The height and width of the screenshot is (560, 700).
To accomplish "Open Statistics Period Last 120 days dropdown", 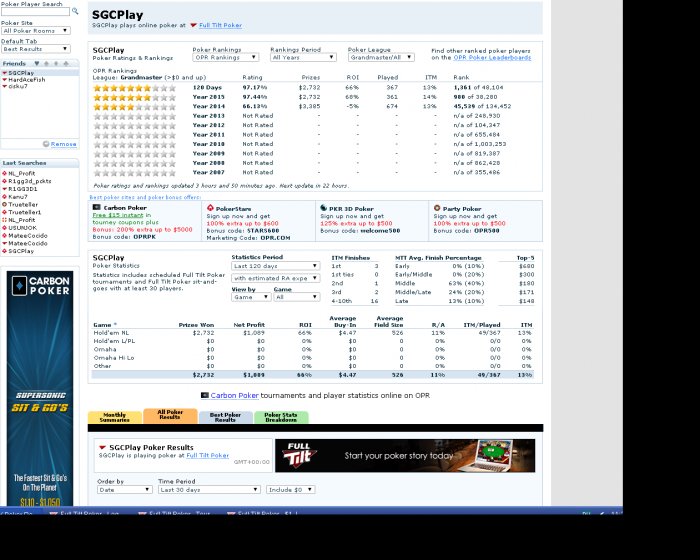I will pos(275,266).
